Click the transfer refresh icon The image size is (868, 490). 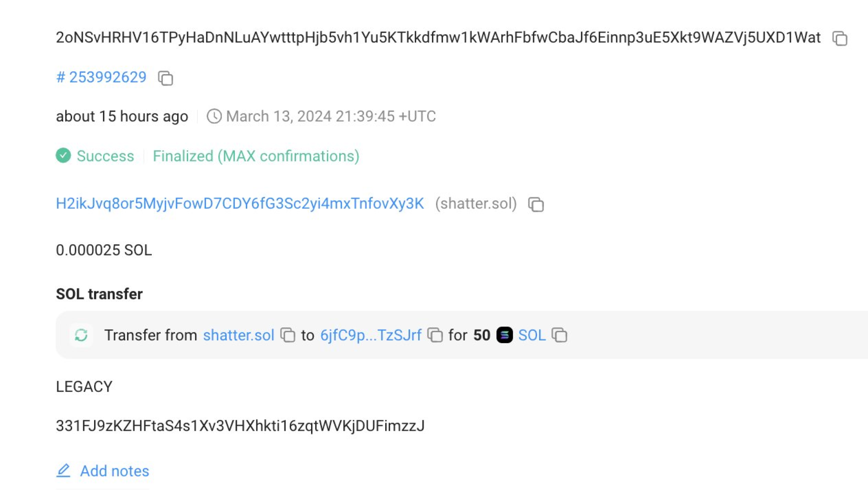pyautogui.click(x=81, y=335)
